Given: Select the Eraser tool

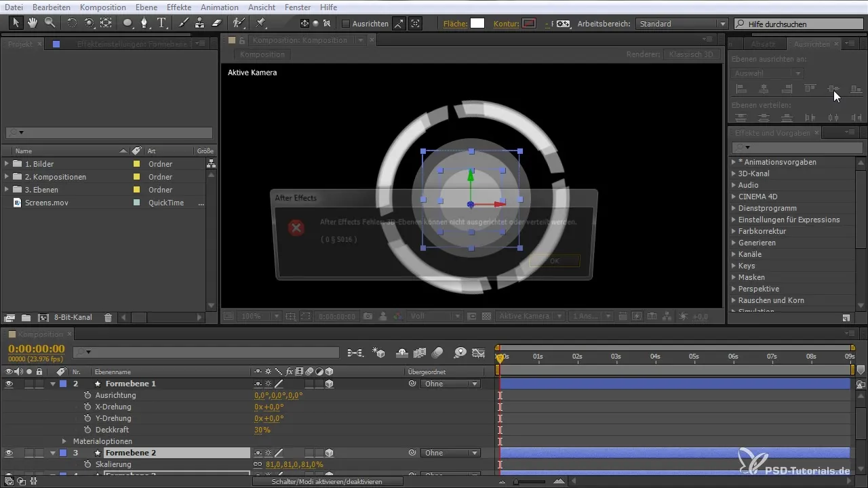Looking at the screenshot, I should [x=217, y=23].
